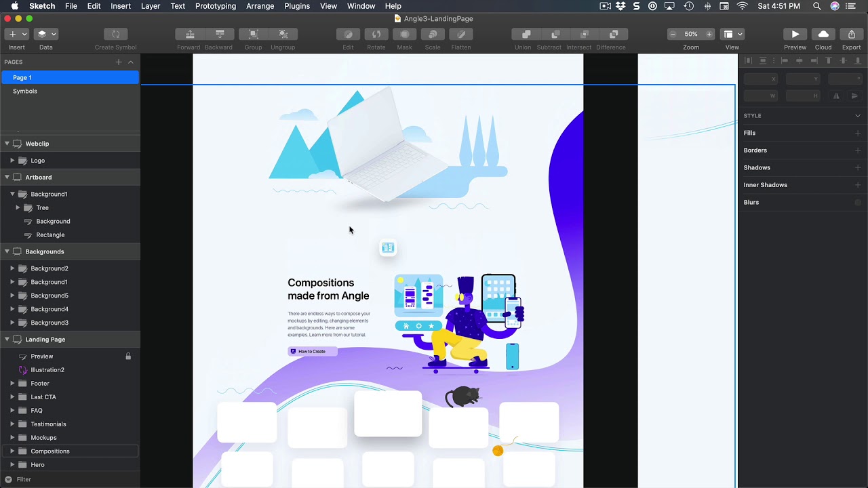Collapse the Style section chevron

tap(858, 116)
